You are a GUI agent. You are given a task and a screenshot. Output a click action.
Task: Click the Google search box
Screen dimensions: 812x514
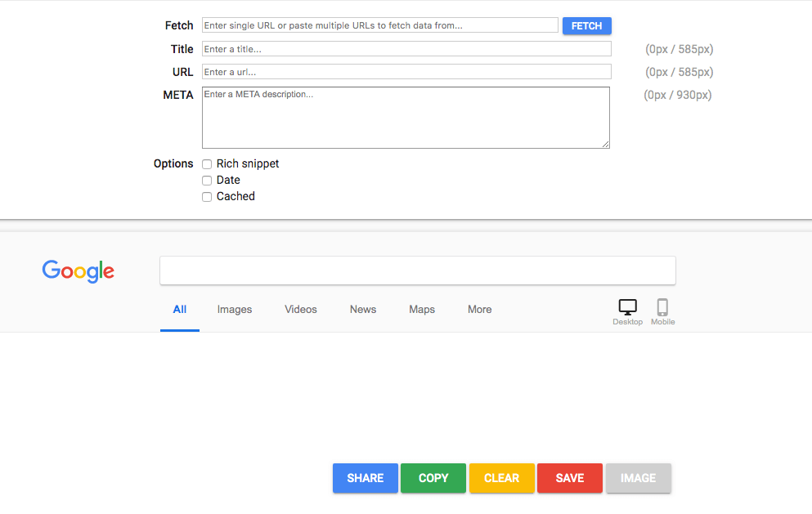point(417,270)
